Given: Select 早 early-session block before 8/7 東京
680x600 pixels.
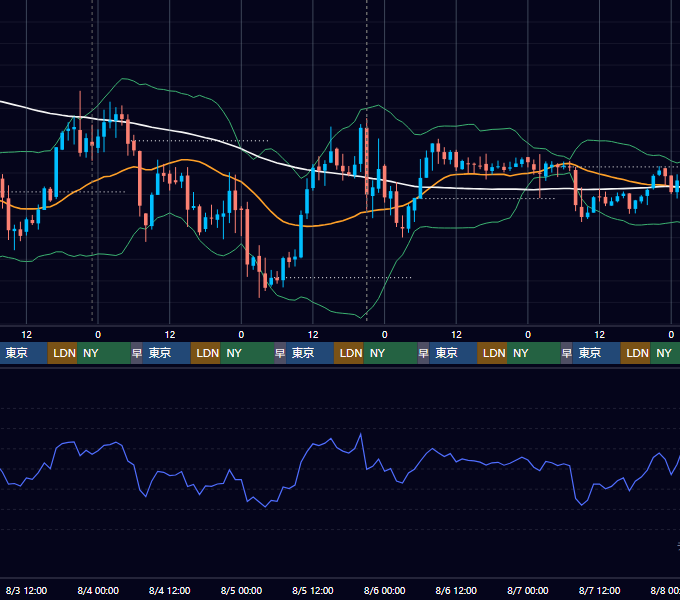Looking at the screenshot, I should (x=566, y=353).
